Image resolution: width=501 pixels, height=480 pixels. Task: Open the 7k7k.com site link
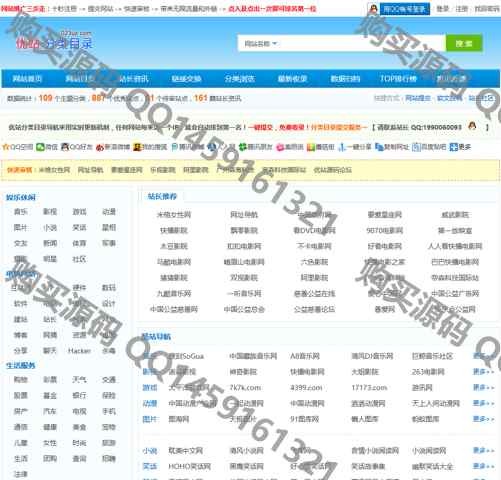coord(245,388)
